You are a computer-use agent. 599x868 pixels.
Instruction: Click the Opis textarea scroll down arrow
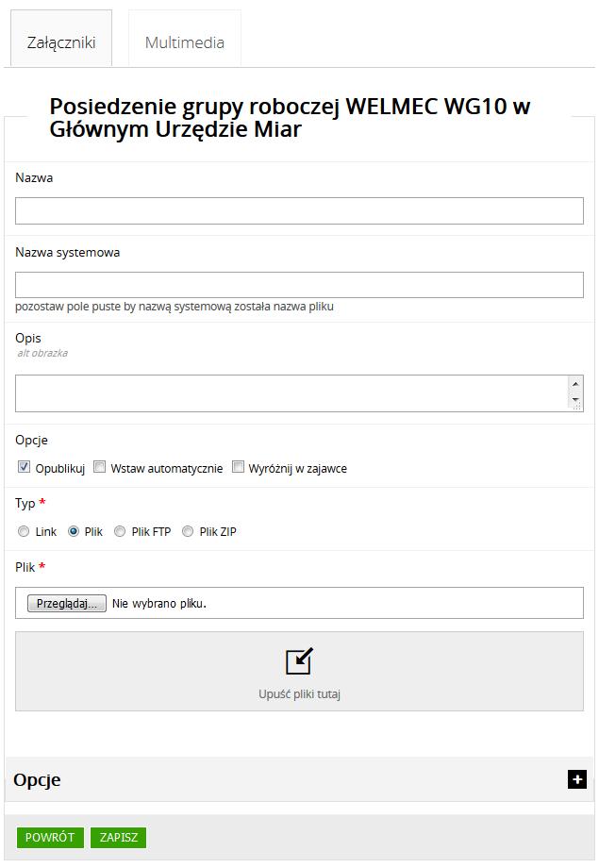[x=575, y=399]
